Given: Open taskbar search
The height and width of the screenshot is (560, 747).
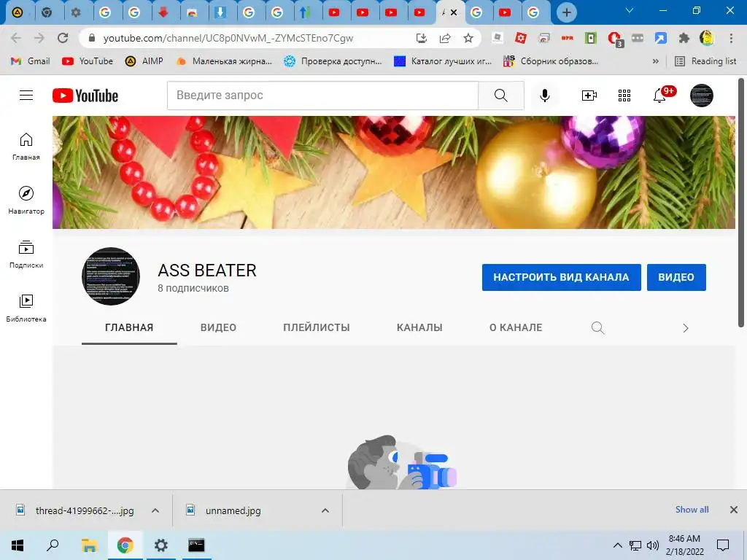Looking at the screenshot, I should tap(53, 545).
